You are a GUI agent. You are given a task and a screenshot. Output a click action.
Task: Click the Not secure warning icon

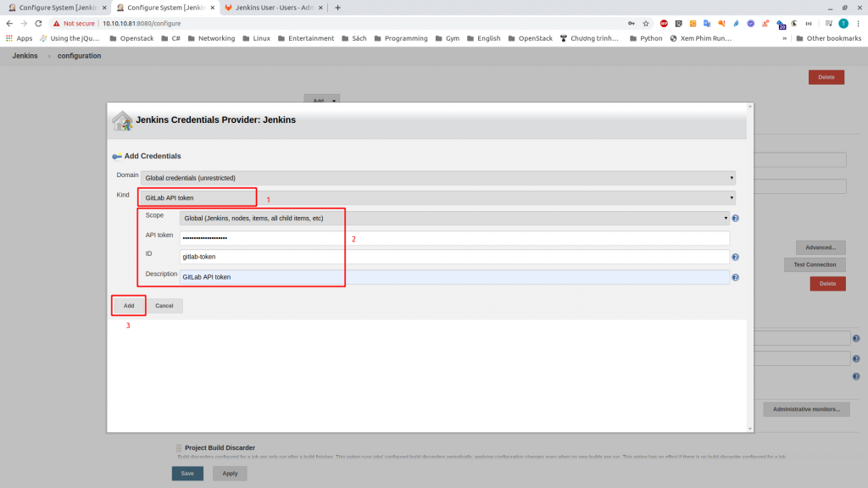57,23
